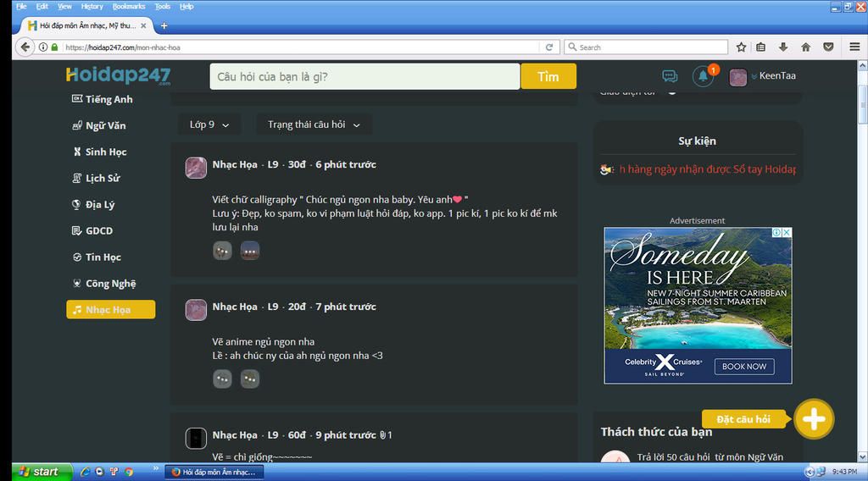Select GDCD in the subject list

[92, 230]
